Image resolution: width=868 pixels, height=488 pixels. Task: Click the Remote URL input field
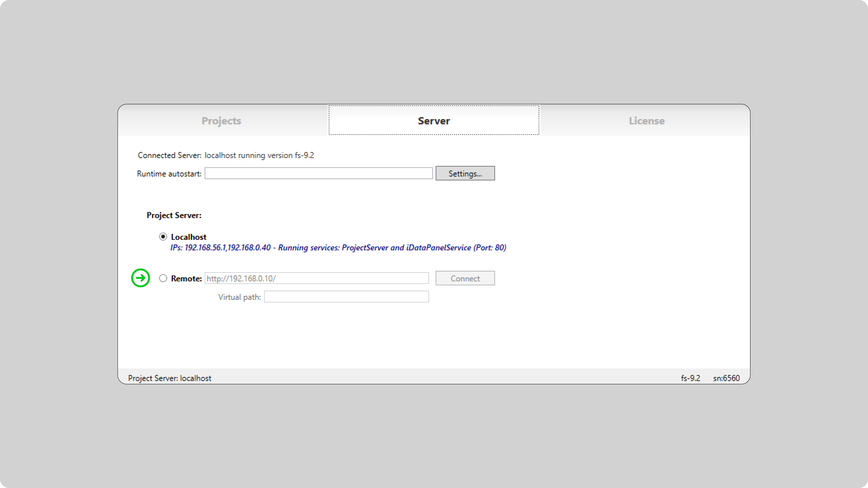(317, 278)
